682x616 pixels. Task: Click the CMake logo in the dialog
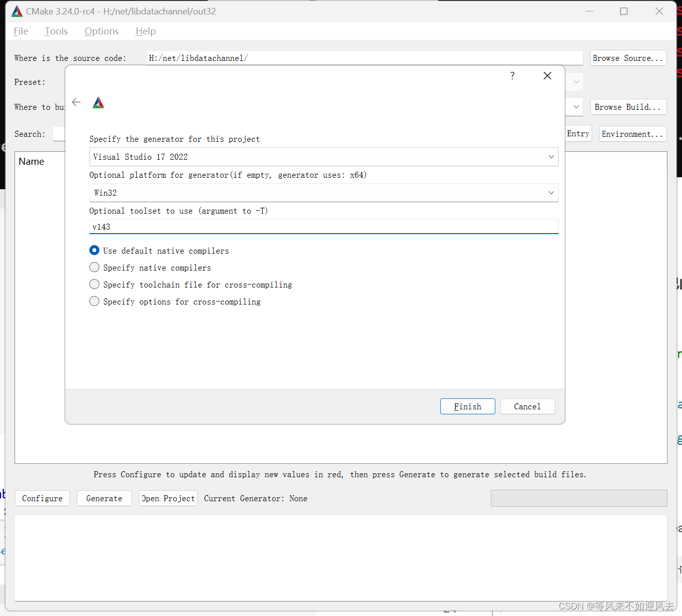(98, 103)
